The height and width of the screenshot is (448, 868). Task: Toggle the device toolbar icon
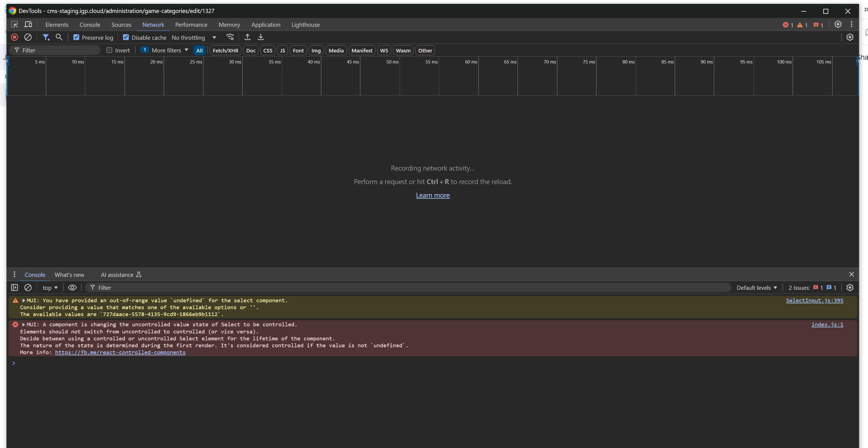point(28,24)
